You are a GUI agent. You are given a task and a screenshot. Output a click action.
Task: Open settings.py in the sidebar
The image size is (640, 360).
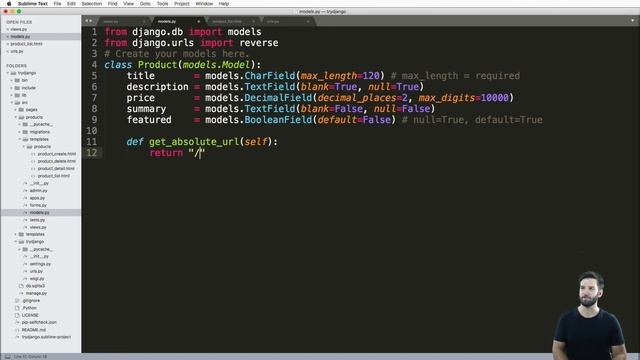[x=40, y=264]
